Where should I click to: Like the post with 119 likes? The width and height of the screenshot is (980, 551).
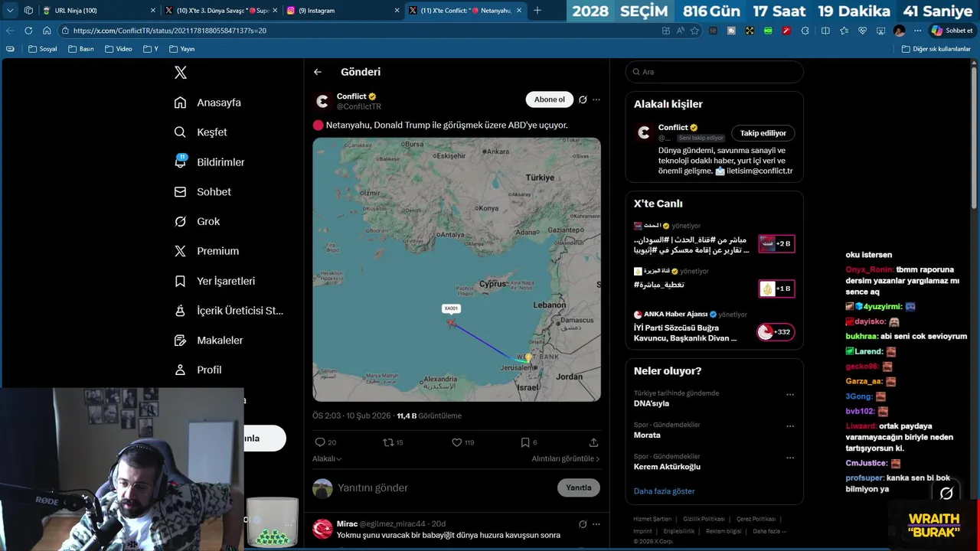(456, 442)
